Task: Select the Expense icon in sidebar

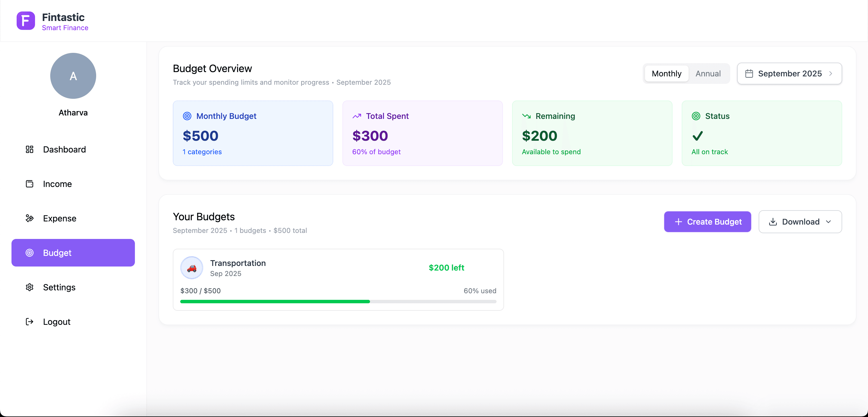Action: tap(30, 218)
